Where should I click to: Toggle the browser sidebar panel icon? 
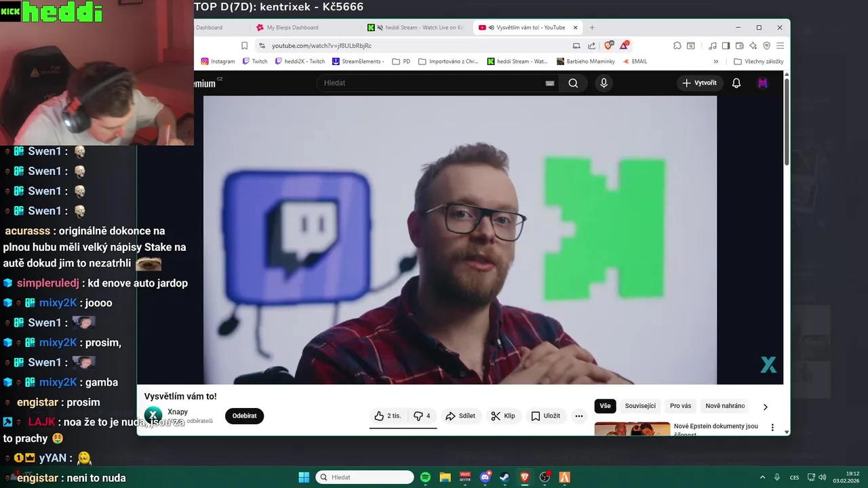(726, 45)
